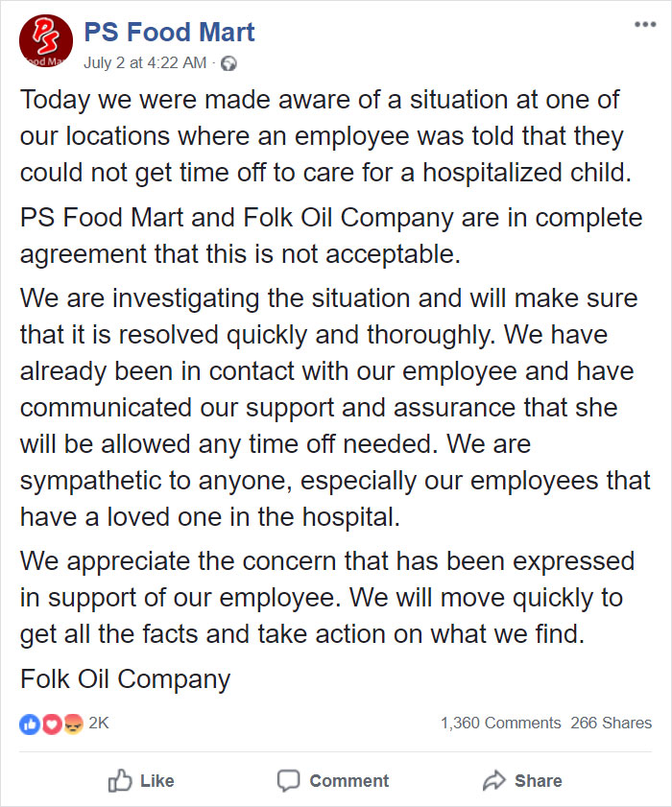
Task: View the 266 Shares list
Action: [x=612, y=724]
